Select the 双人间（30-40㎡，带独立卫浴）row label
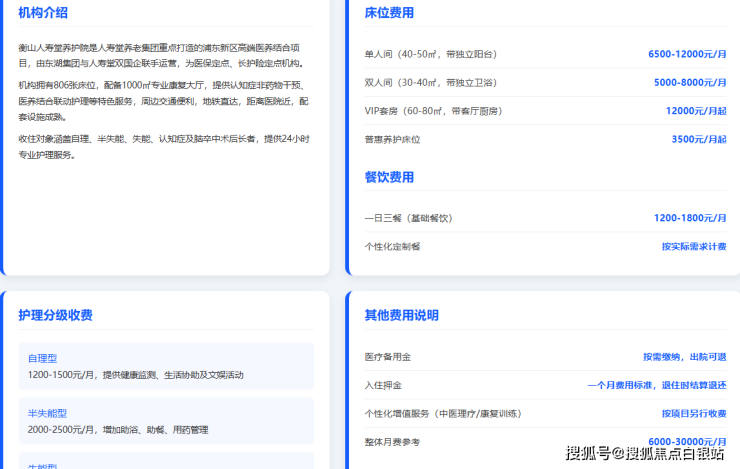The width and height of the screenshot is (740, 469). pos(431,83)
